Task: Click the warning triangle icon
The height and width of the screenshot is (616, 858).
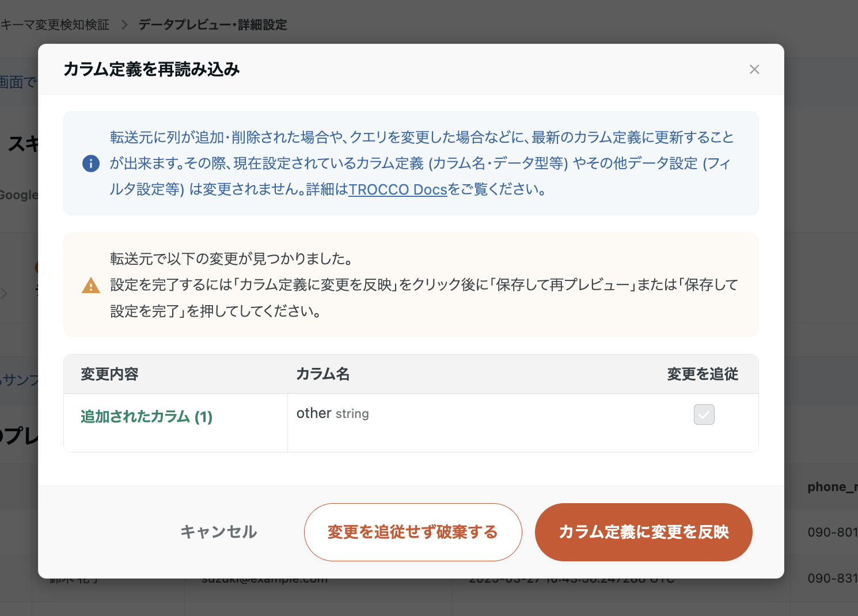Action: click(x=90, y=285)
